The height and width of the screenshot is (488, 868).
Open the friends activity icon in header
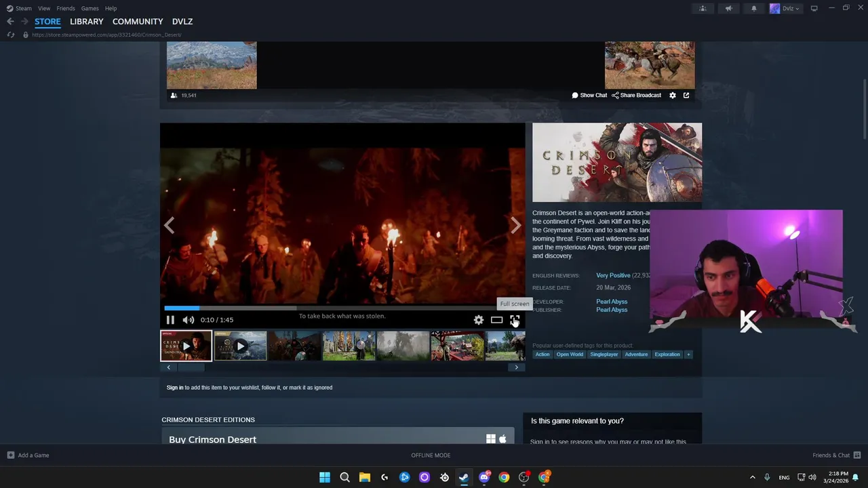point(703,8)
